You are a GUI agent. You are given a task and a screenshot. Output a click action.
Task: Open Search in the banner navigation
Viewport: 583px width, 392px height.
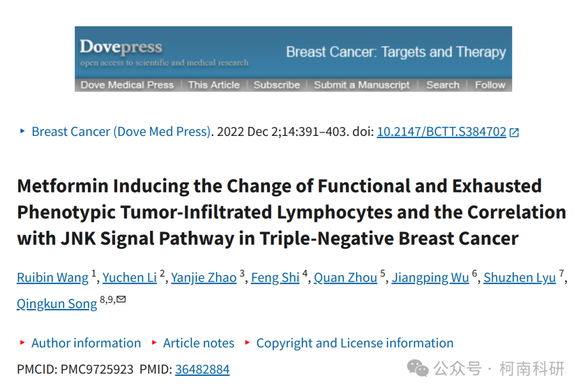pyautogui.click(x=443, y=85)
